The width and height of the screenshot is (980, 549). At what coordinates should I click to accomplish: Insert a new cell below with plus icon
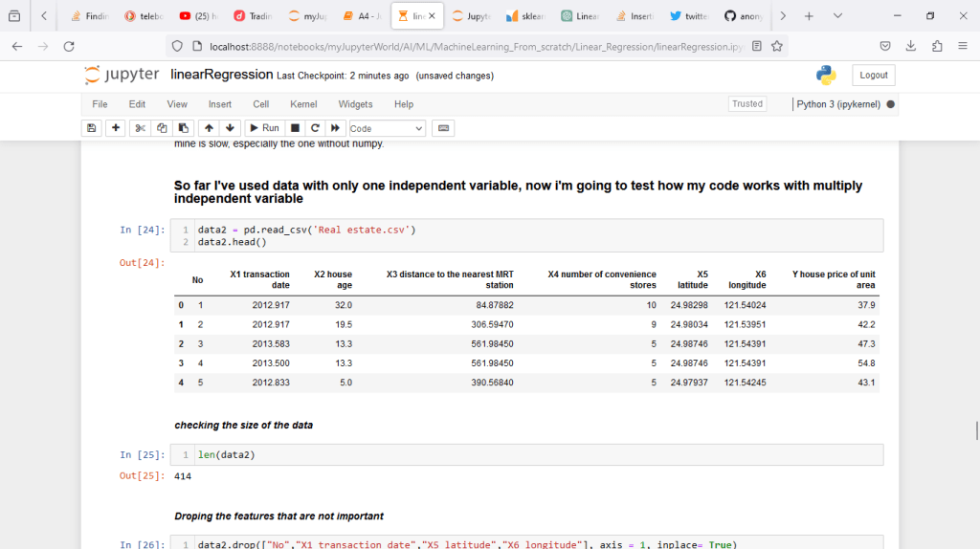click(x=116, y=128)
